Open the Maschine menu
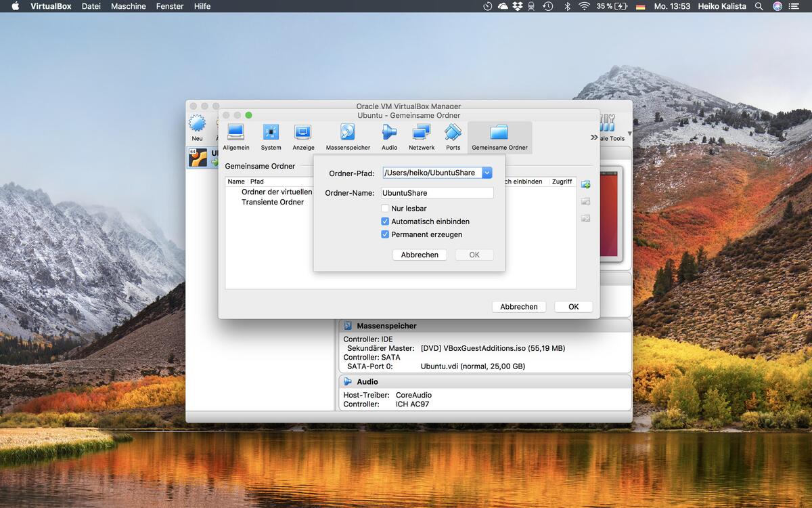This screenshot has height=508, width=812. coord(128,6)
